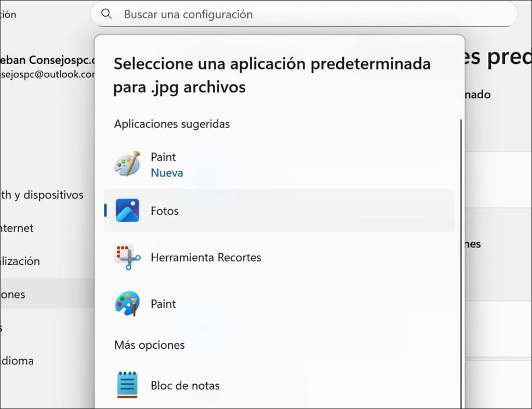
Task: Click the blue Fotos app icon
Action: point(127,211)
